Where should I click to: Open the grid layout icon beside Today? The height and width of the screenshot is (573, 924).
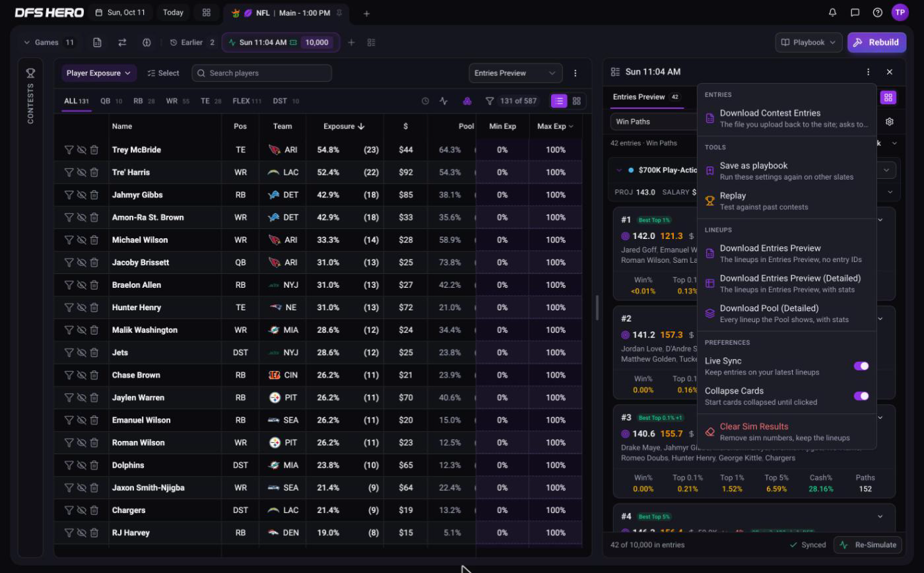click(207, 13)
